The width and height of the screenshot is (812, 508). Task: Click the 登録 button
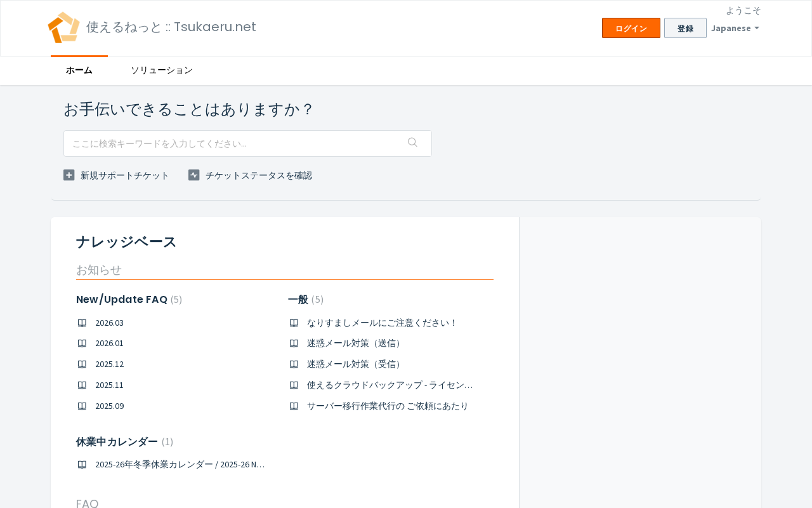tap(685, 28)
